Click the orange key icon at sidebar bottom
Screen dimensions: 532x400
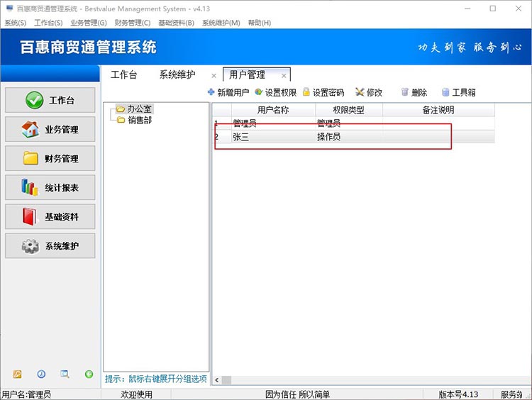pos(17,374)
